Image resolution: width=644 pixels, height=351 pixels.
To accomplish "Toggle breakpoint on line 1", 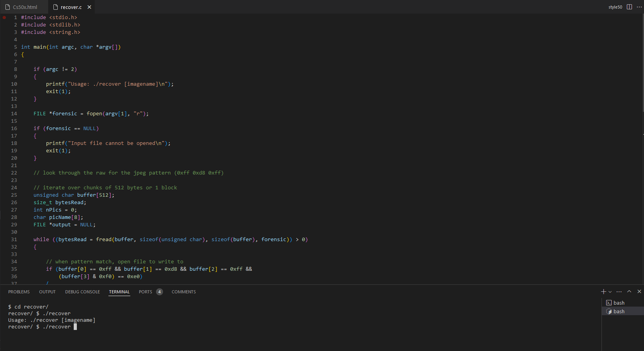I will [x=4, y=18].
